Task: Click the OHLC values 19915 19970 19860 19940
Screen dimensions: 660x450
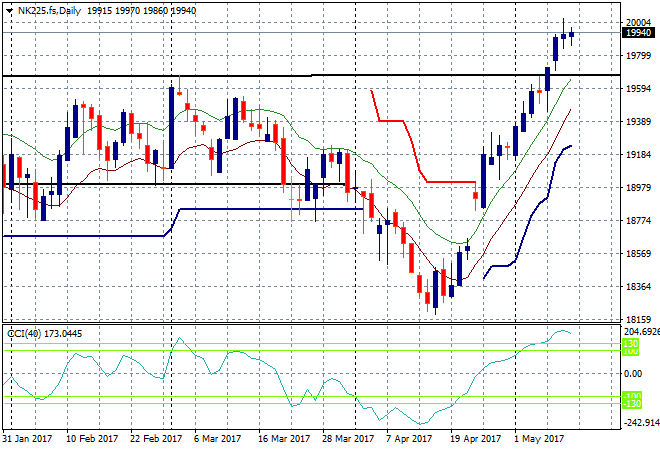Action: pyautogui.click(x=141, y=11)
